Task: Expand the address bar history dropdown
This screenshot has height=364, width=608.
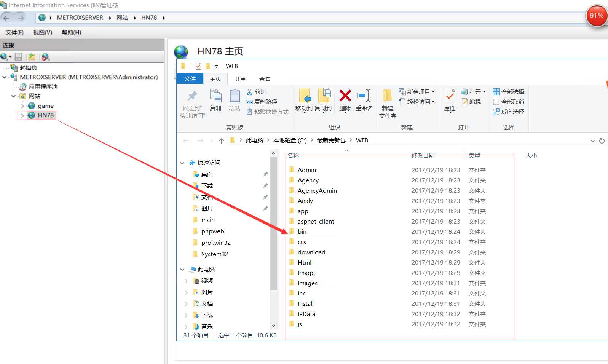Action: [592, 141]
